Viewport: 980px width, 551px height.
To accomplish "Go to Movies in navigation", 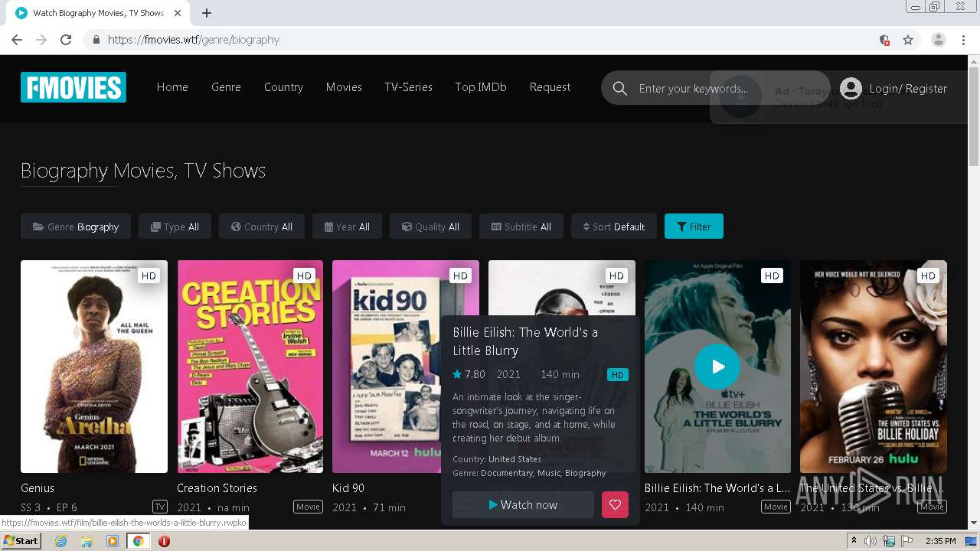I will coord(344,87).
